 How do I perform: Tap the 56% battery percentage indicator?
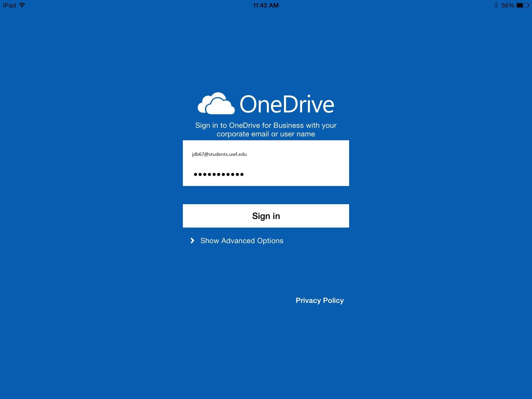507,5
